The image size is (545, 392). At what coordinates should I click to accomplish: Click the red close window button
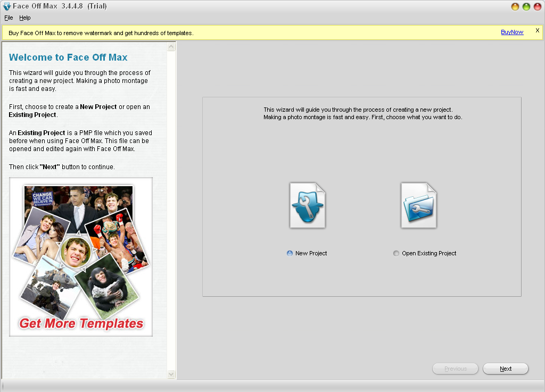538,6
